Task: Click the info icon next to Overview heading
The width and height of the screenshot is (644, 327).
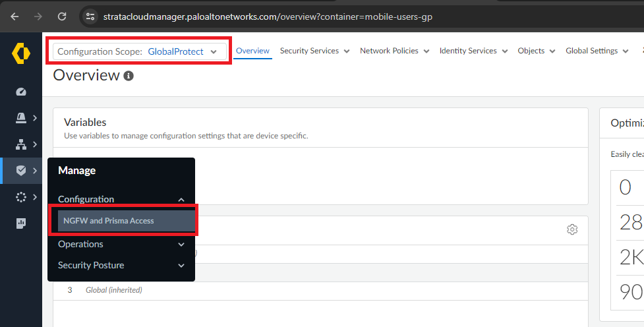Action: [129, 76]
